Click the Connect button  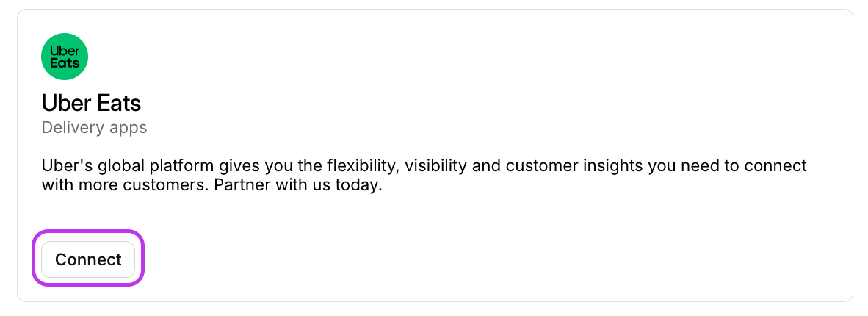point(88,259)
